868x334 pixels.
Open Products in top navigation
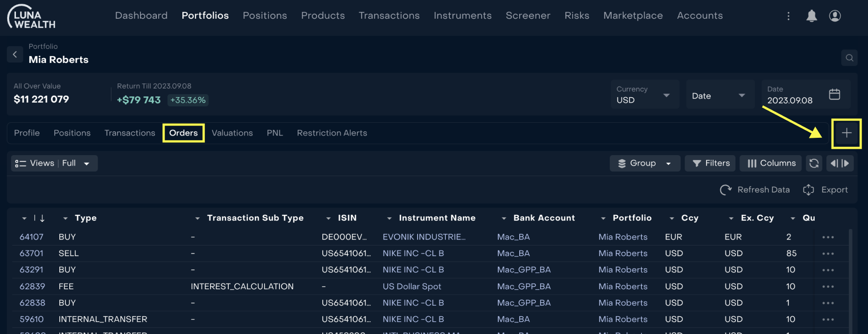(x=323, y=16)
